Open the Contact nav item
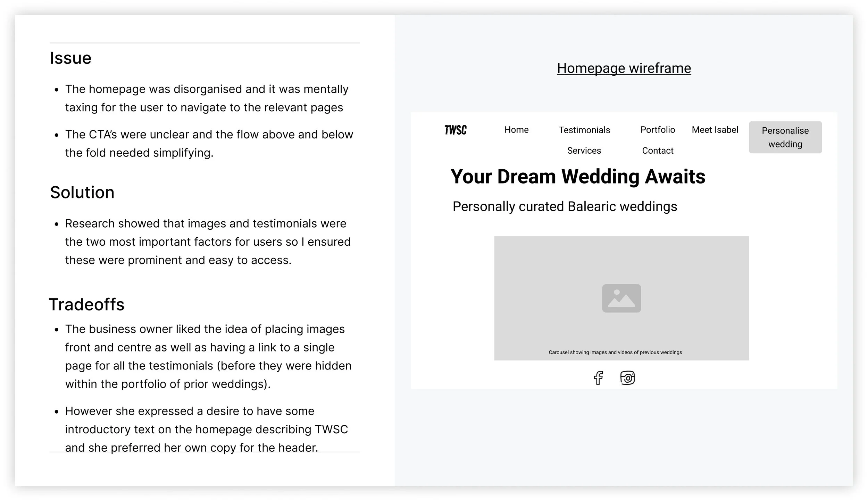The image size is (868, 501). [x=657, y=151]
